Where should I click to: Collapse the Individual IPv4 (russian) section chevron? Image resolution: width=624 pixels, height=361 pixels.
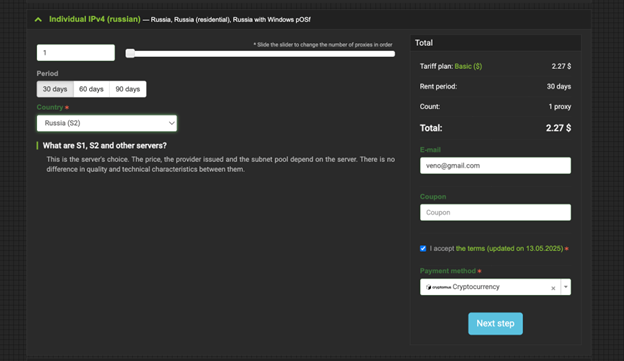(x=38, y=19)
